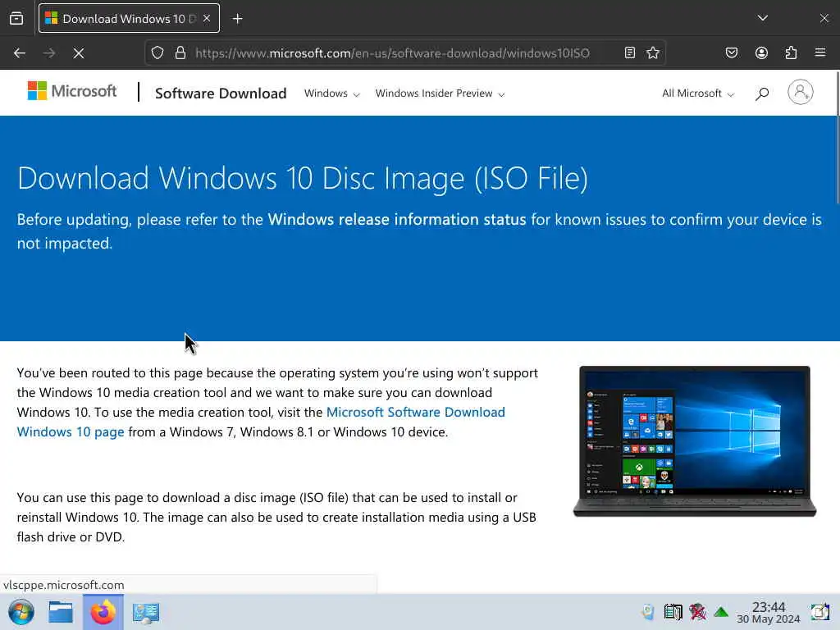
Task: Open Microsoft Software Download Windows 10 page link
Action: 261,422
